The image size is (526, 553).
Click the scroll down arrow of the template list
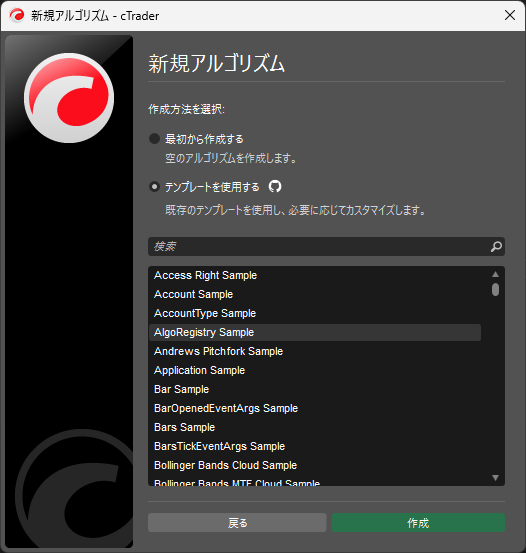tap(495, 478)
